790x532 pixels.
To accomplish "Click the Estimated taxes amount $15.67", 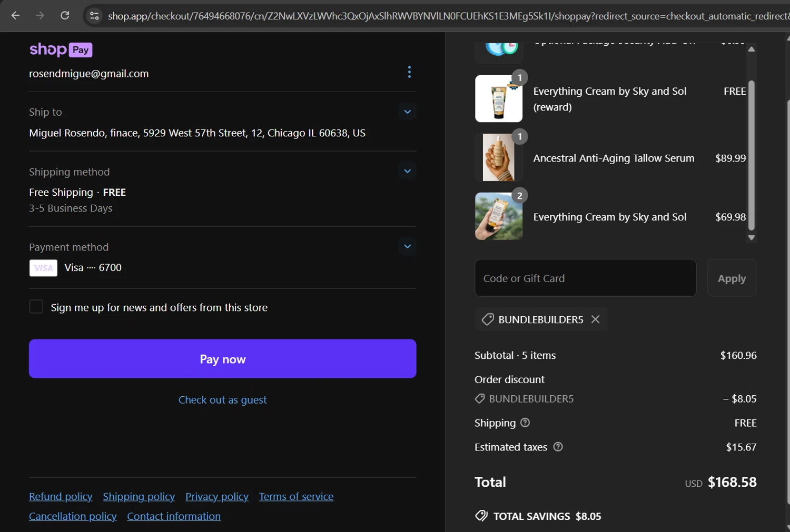I will (x=741, y=447).
